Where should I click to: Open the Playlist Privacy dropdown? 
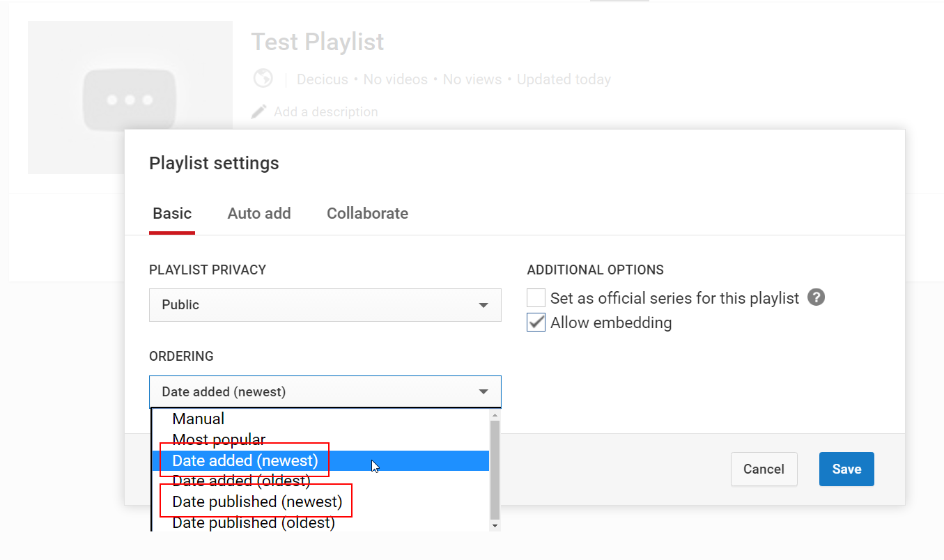(x=325, y=305)
